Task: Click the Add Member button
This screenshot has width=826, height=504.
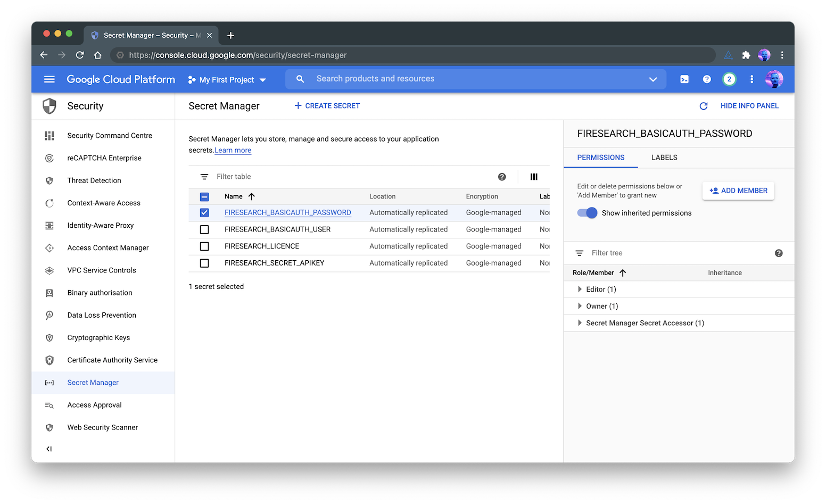Action: click(738, 191)
